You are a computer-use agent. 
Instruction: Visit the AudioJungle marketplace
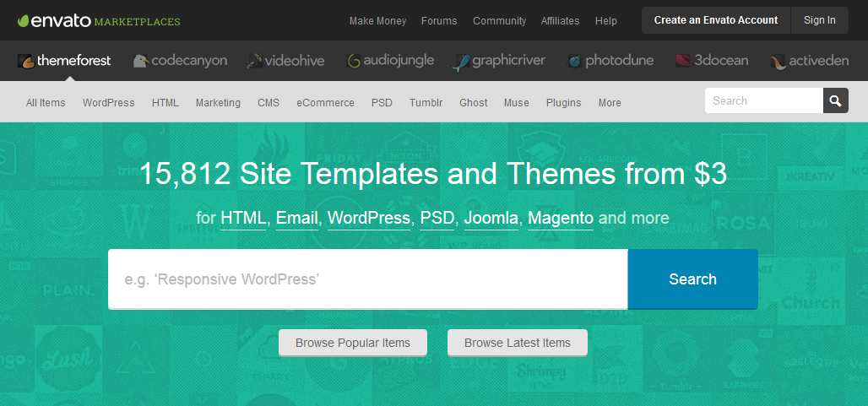(x=390, y=61)
